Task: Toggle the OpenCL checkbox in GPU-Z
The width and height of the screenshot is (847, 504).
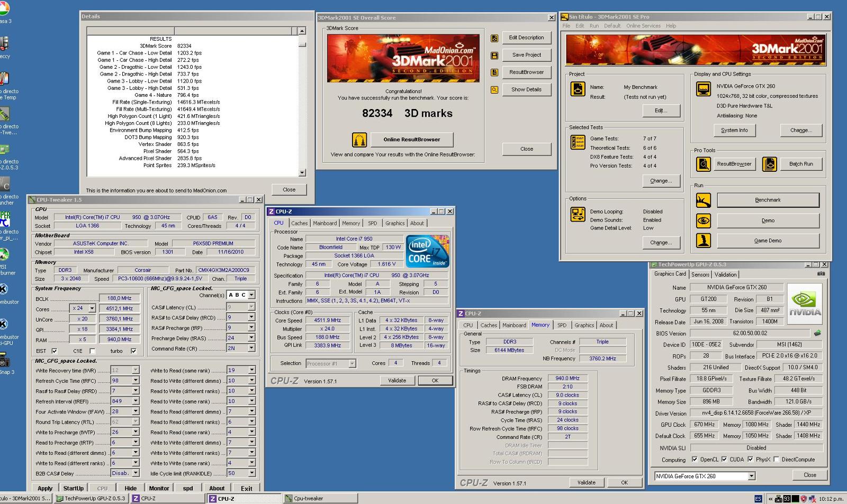Action: 695,460
